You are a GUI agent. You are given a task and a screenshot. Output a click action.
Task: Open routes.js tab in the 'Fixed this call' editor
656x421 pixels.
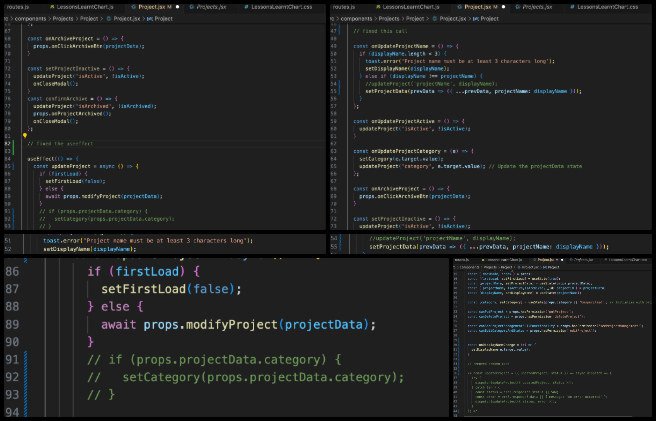344,7
